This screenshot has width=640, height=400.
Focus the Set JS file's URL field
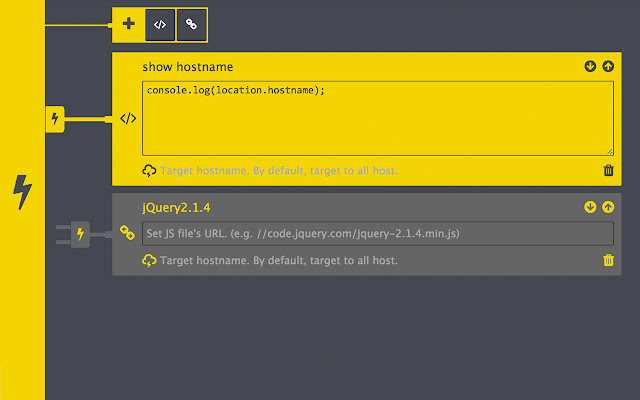pyautogui.click(x=377, y=233)
